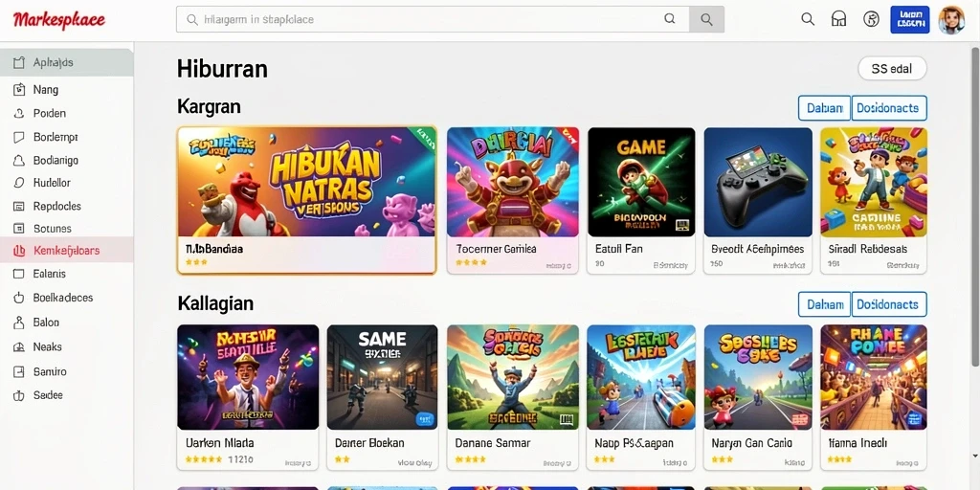Select the highlighted Kemkefidoars menu item

[x=67, y=251]
